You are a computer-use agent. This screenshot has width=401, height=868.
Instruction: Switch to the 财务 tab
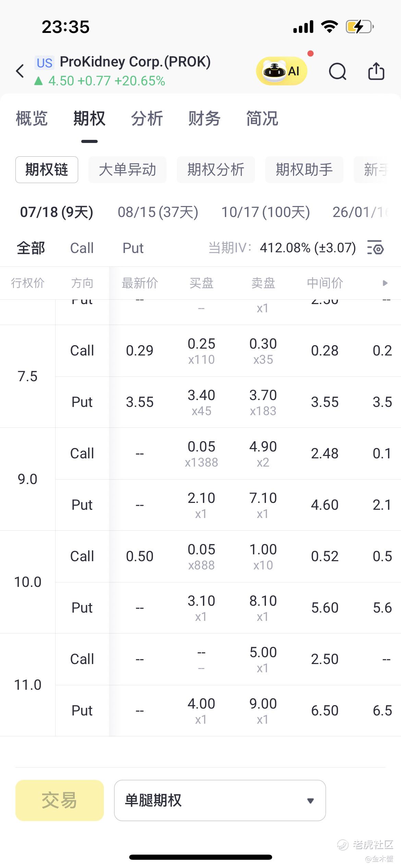tap(204, 119)
